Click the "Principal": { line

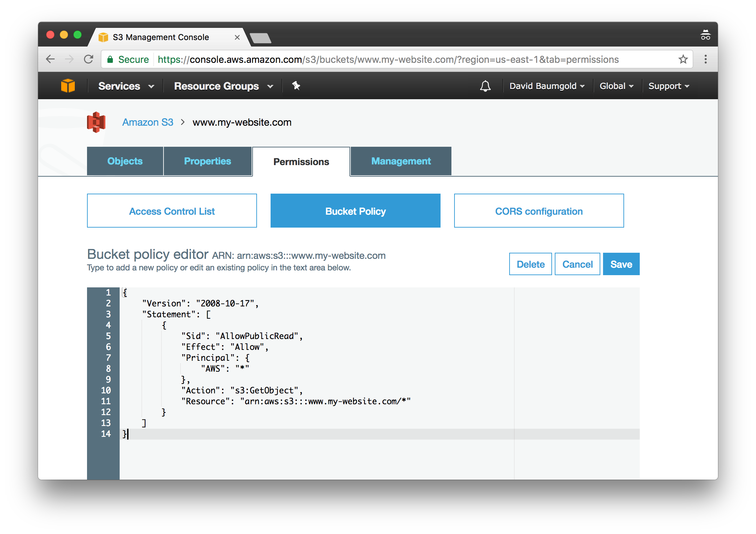click(216, 358)
